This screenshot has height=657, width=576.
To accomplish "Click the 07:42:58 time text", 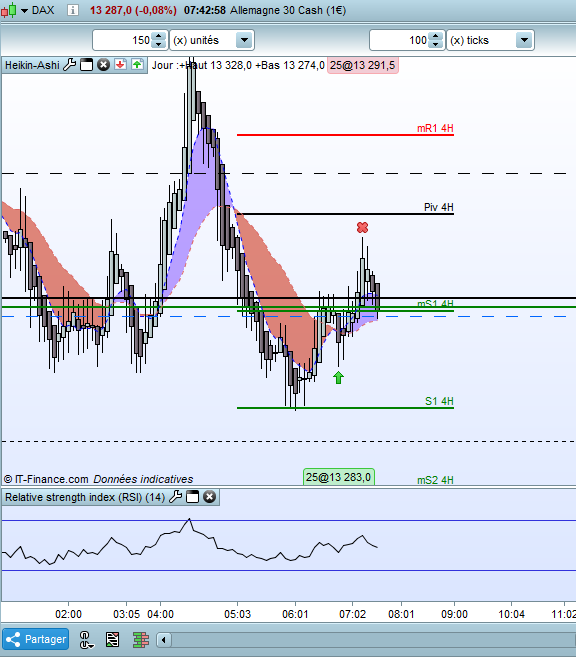I will click(205, 10).
